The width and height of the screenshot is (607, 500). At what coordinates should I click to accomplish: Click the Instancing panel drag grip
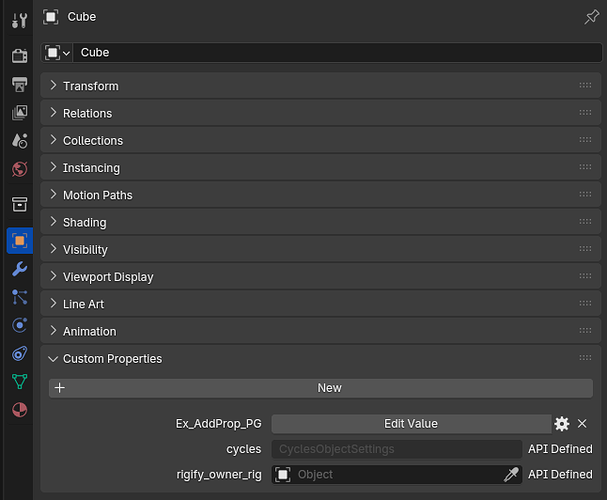tap(585, 167)
